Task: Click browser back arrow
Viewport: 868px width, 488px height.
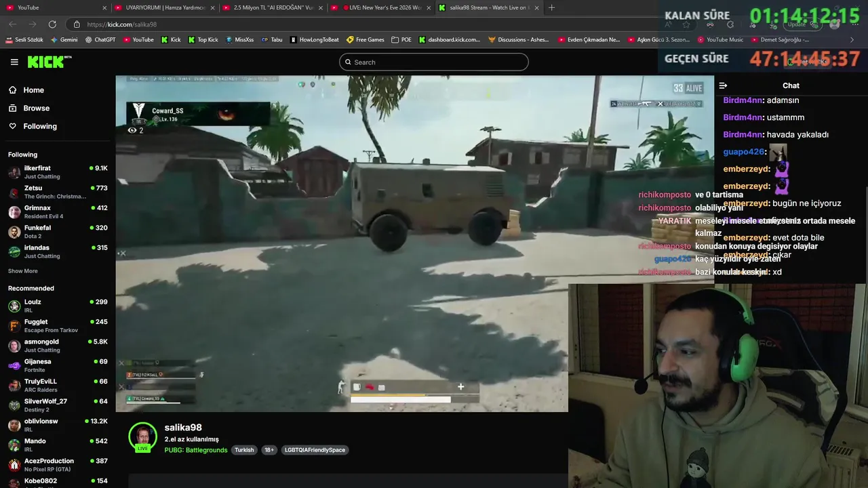Action: pyautogui.click(x=13, y=24)
